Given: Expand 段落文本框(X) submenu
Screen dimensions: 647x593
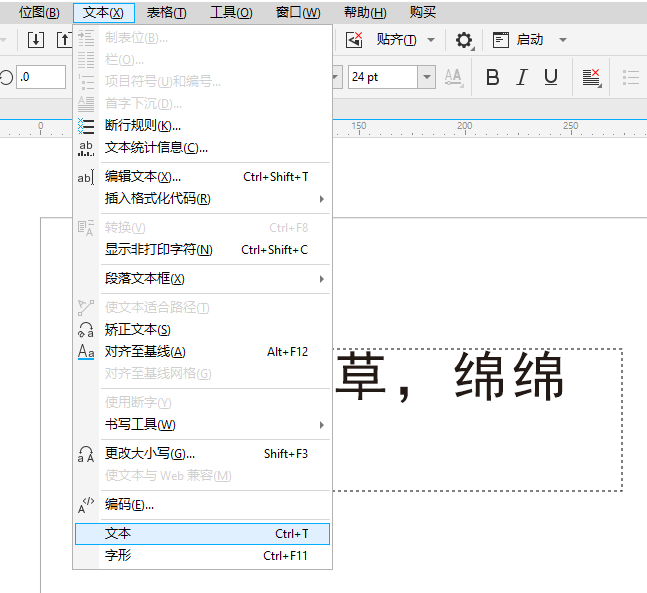Looking at the screenshot, I should pyautogui.click(x=203, y=279).
